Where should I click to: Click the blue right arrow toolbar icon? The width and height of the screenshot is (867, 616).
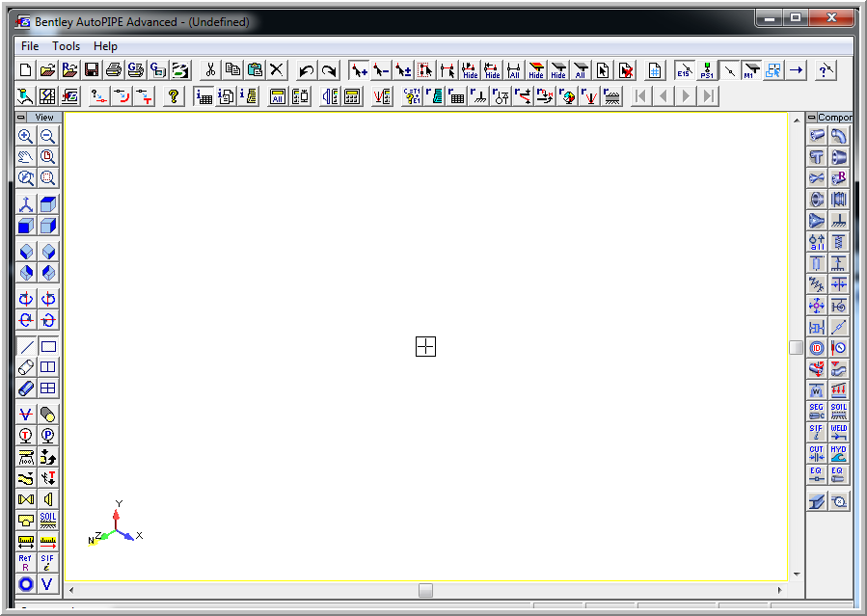(796, 70)
